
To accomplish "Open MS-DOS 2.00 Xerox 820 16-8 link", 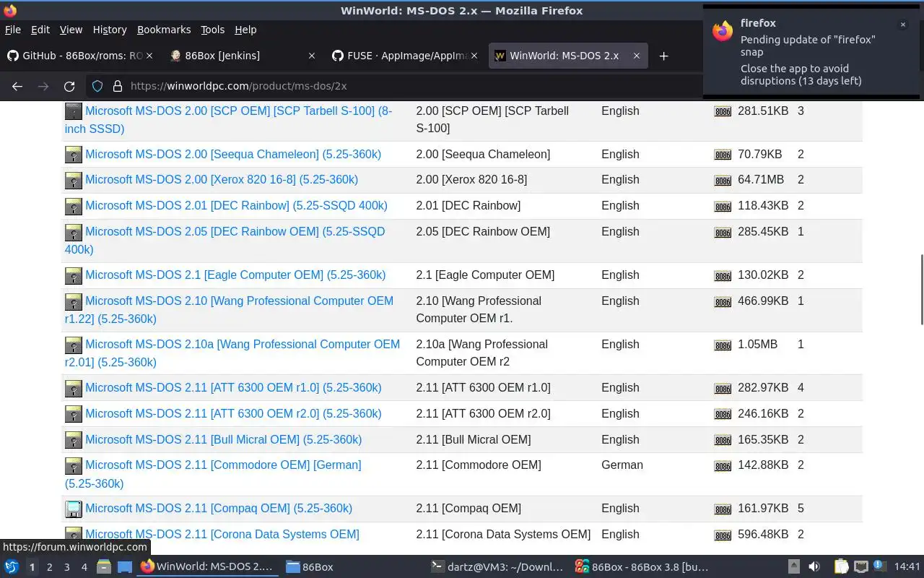I will (222, 179).
